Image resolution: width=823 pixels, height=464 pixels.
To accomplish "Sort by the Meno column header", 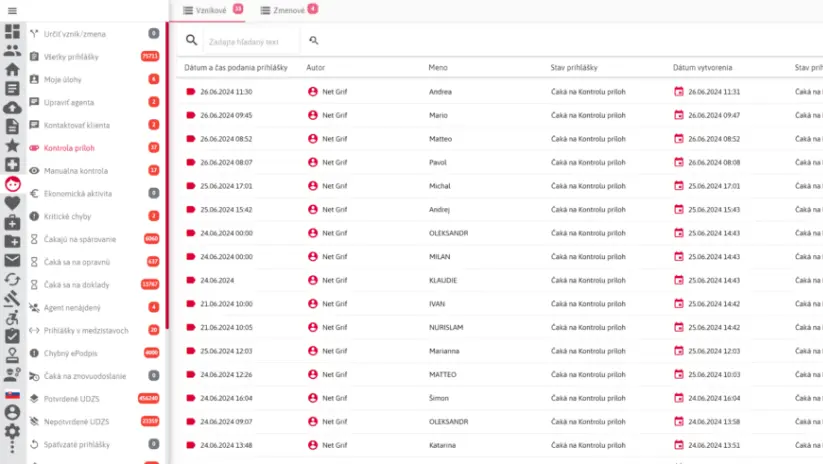I will [x=438, y=68].
